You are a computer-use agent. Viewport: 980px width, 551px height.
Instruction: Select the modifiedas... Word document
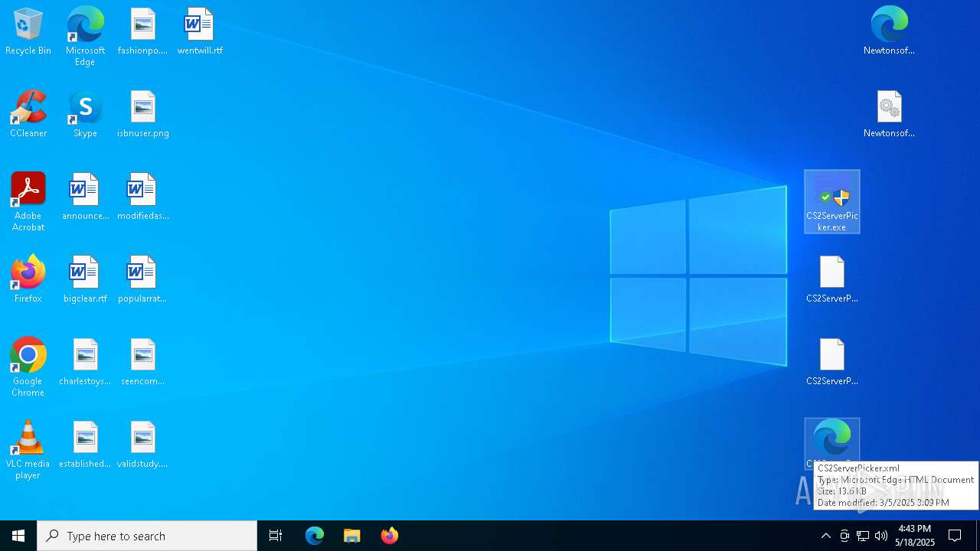[142, 197]
